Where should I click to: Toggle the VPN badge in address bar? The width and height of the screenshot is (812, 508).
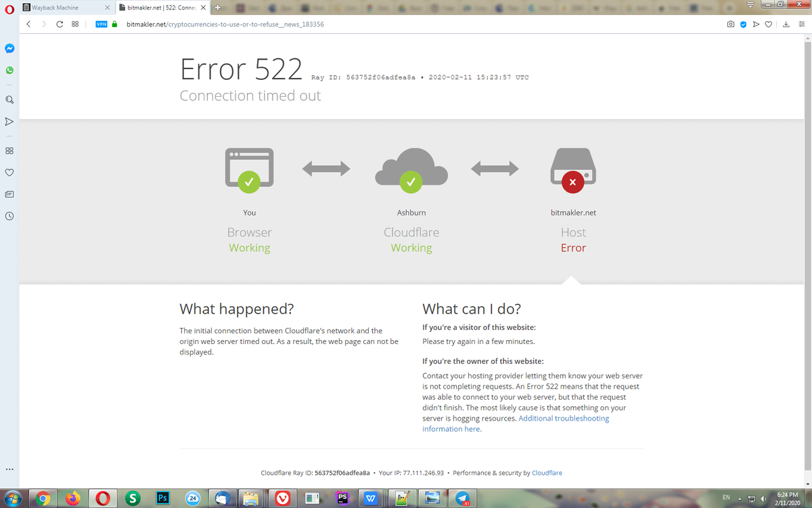(101, 24)
